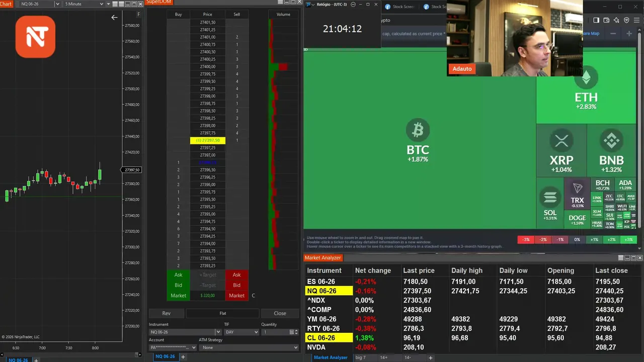Select the ADA tile on the heatmap
Image resolution: width=644 pixels, height=362 pixels.
[x=625, y=185]
